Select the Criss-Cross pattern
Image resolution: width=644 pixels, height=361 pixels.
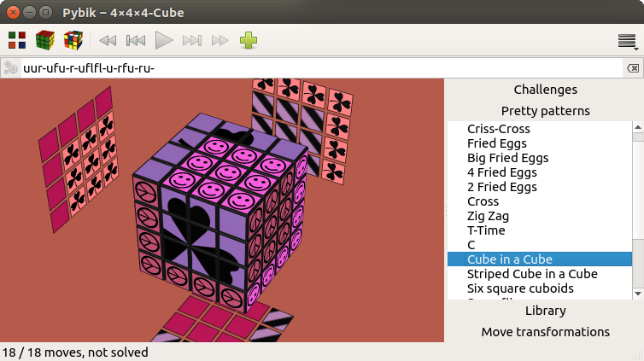click(540, 129)
